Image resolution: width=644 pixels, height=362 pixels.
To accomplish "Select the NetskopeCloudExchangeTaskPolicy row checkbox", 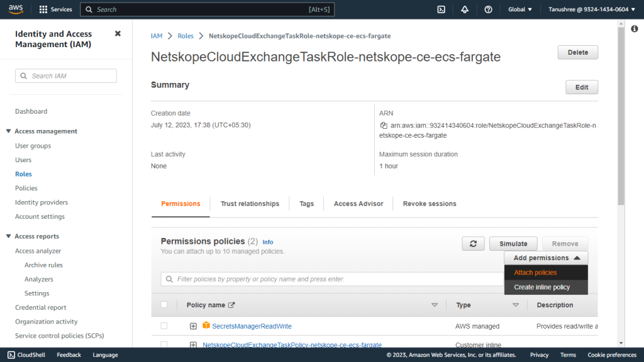I will pyautogui.click(x=164, y=344).
